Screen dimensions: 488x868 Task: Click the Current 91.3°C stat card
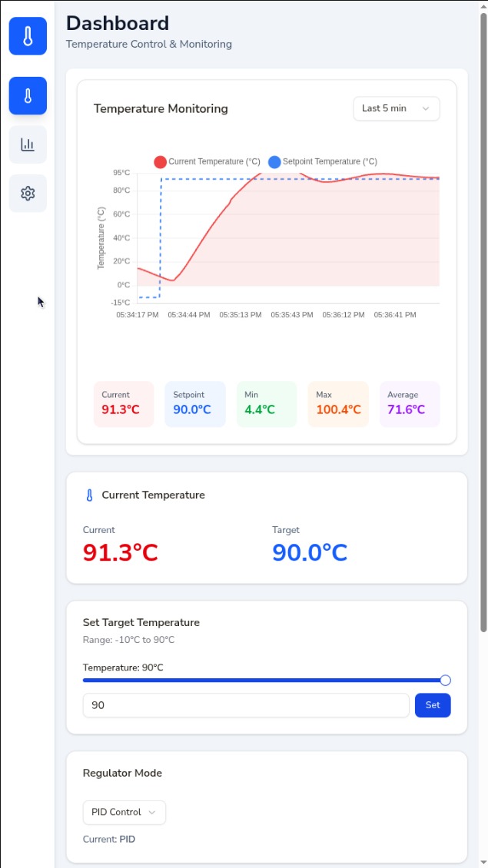[x=124, y=404]
